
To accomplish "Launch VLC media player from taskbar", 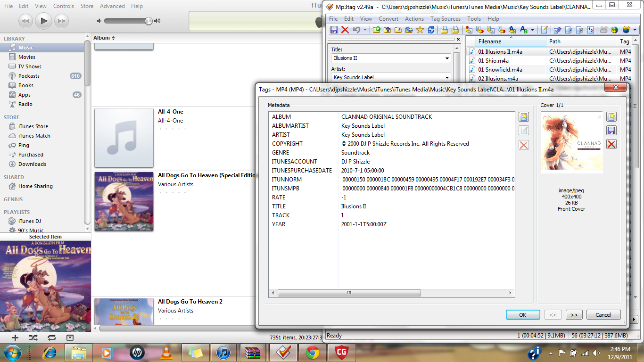I will tap(166, 352).
